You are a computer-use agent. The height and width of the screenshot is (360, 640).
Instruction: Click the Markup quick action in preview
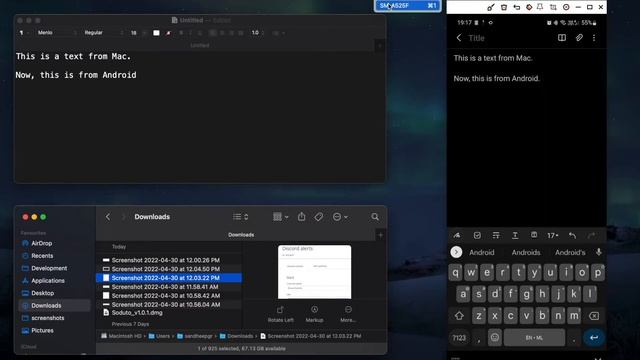(x=314, y=314)
